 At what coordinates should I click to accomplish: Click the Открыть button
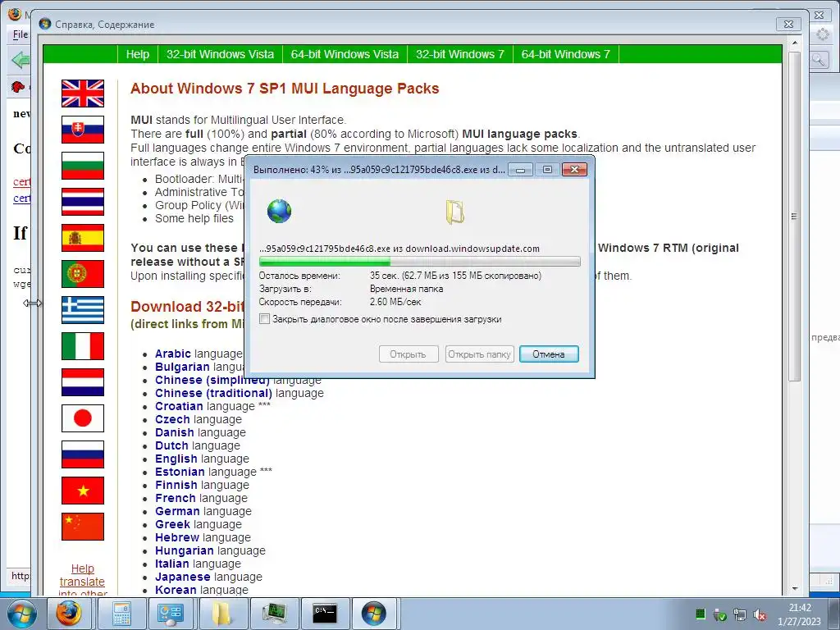[x=409, y=354]
